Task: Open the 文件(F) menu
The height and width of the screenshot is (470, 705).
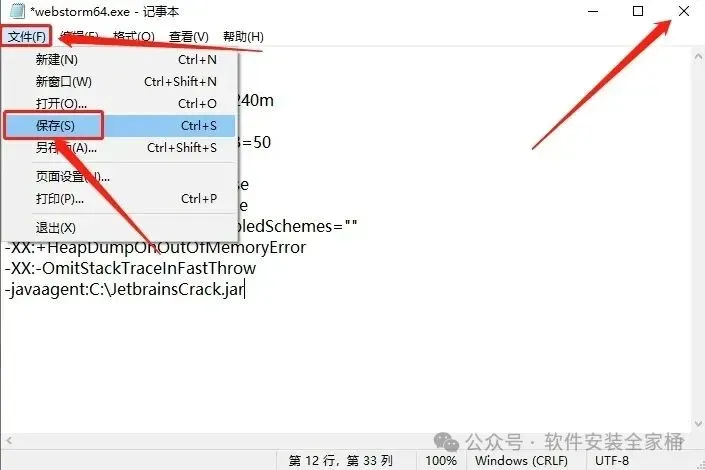Action: 27,36
